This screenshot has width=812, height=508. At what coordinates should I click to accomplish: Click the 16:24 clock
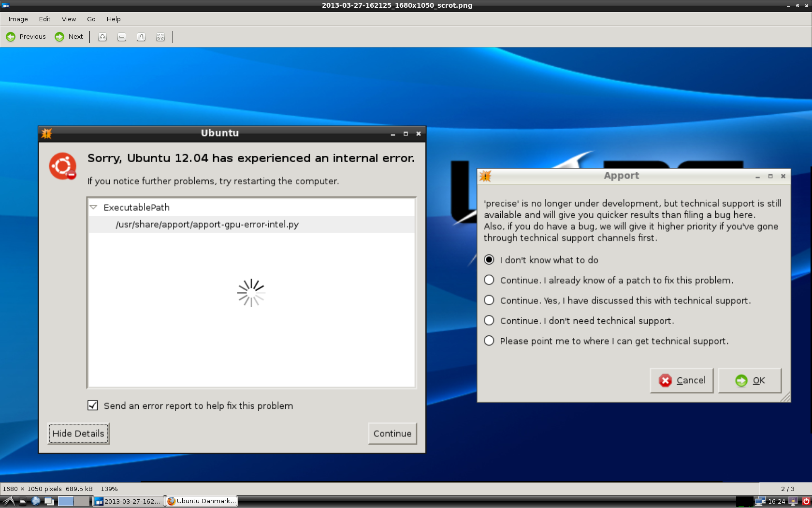[x=777, y=502]
